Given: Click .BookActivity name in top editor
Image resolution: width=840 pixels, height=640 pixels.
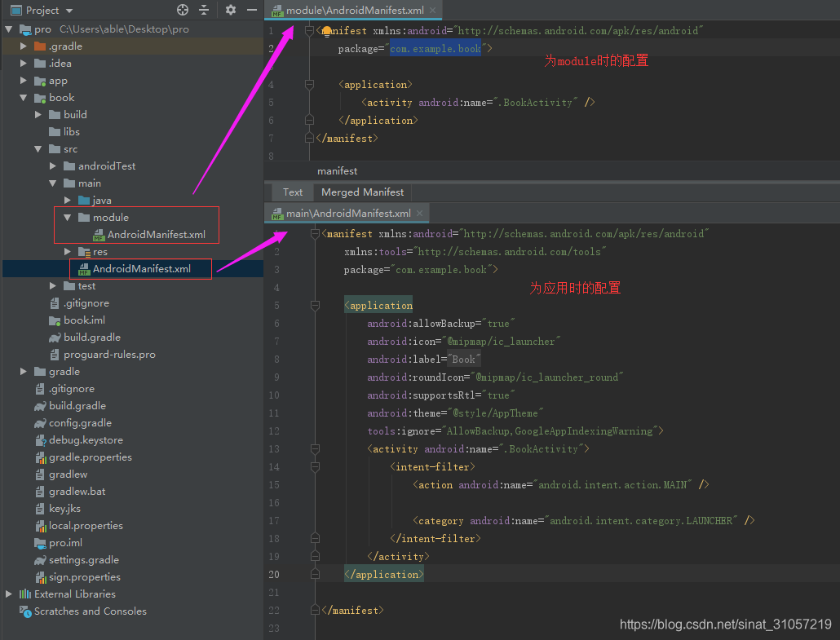Looking at the screenshot, I should click(x=537, y=102).
